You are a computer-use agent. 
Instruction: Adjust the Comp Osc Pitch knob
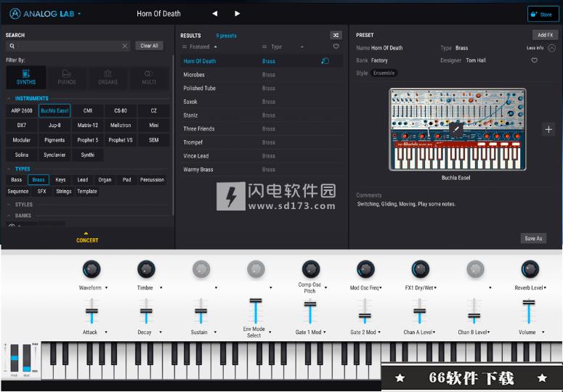[x=311, y=269]
